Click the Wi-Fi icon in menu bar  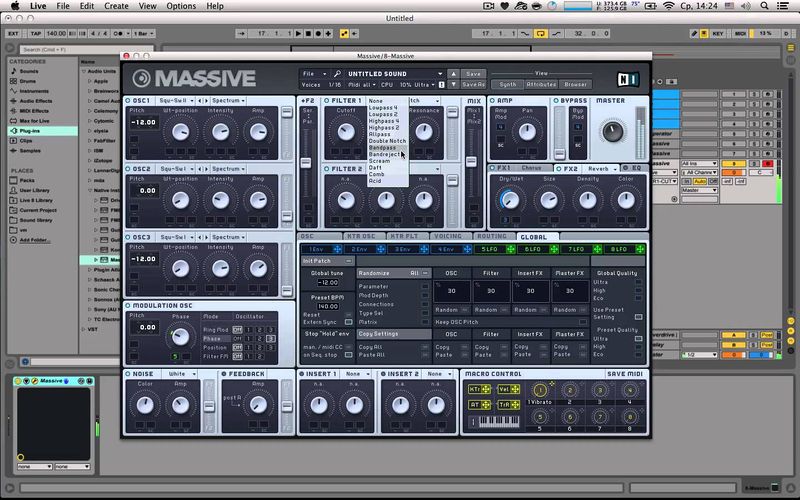click(668, 6)
